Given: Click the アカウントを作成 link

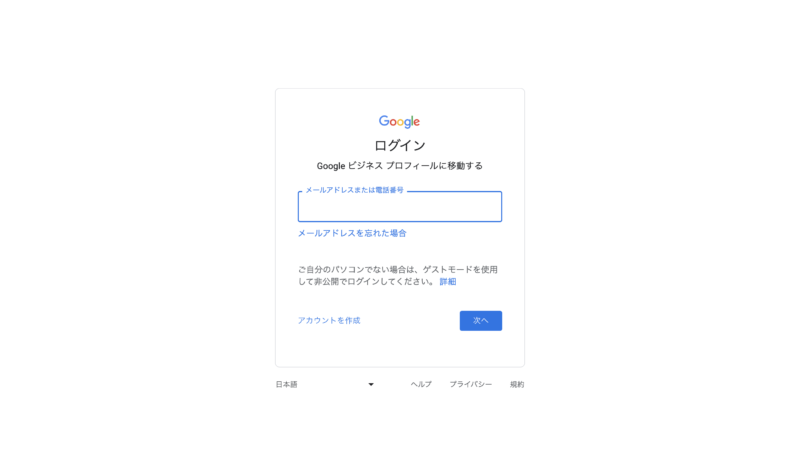Looking at the screenshot, I should pos(329,320).
